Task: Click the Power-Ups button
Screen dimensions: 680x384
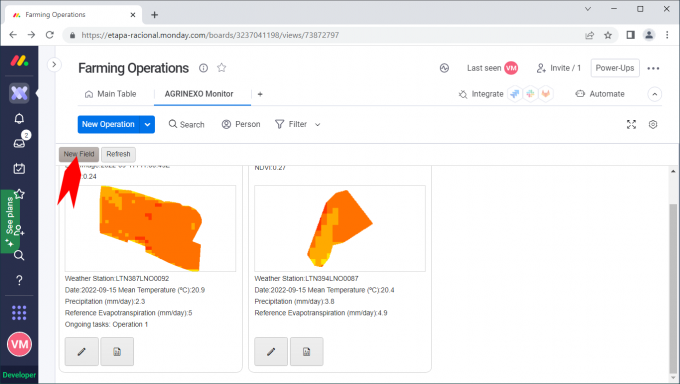Action: pos(615,68)
